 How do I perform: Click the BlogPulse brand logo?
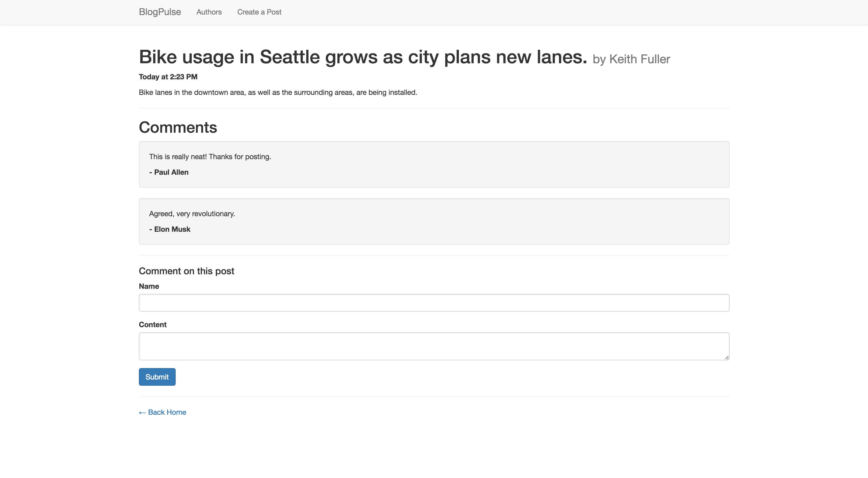[x=160, y=12]
